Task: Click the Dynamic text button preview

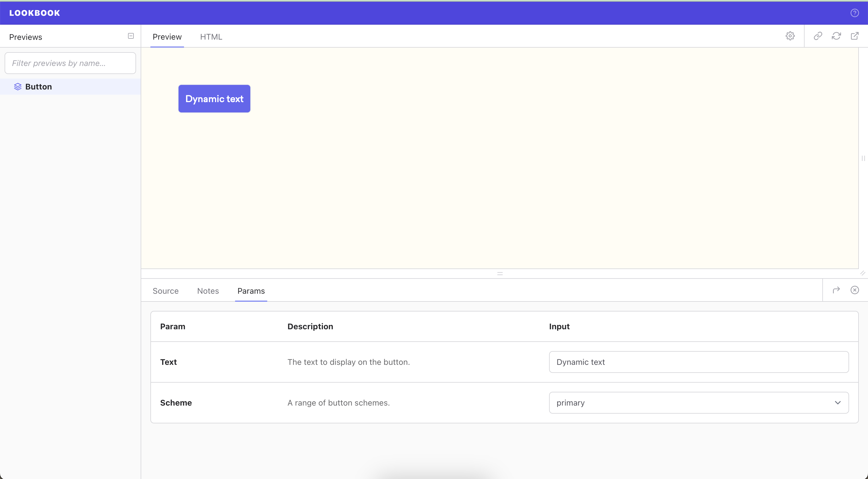Action: click(214, 99)
